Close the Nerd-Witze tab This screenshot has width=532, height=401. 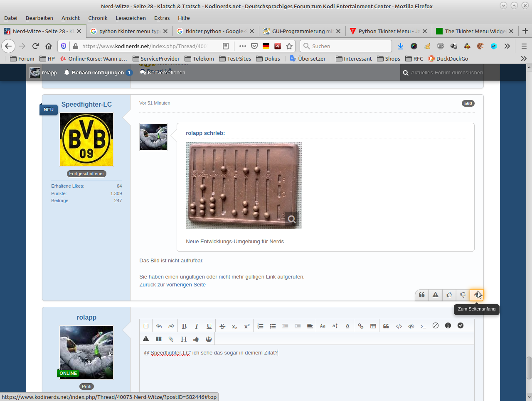coord(79,31)
